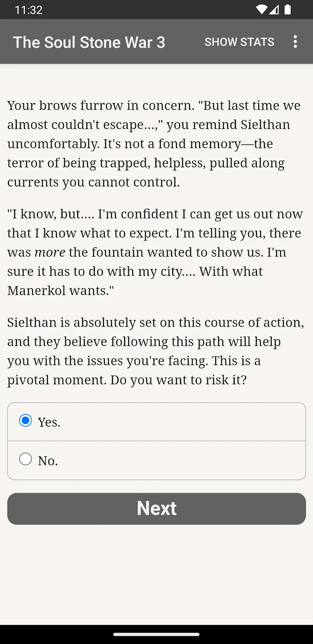This screenshot has width=313, height=644.
Task: Tap the Wi-Fi status icon
Action: 261,10
